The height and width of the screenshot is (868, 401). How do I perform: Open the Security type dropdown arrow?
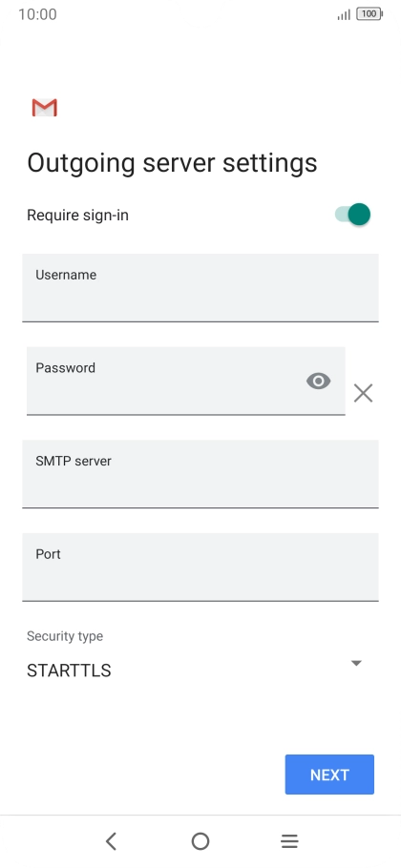[357, 663]
